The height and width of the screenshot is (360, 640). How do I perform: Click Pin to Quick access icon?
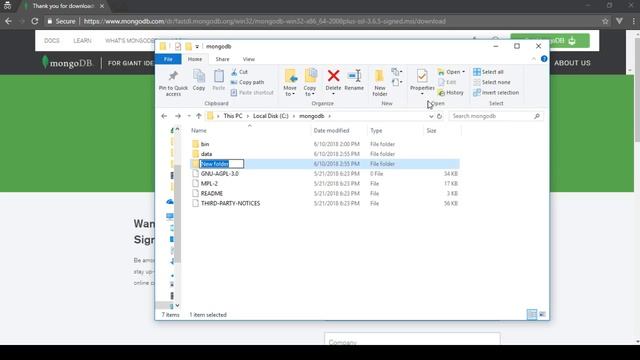coord(173,76)
